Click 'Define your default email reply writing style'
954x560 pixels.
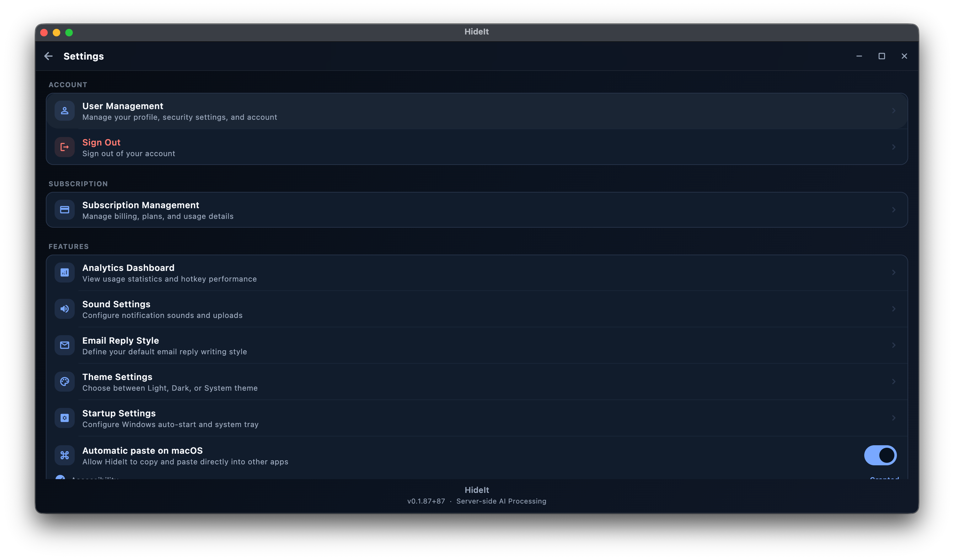[x=165, y=352]
